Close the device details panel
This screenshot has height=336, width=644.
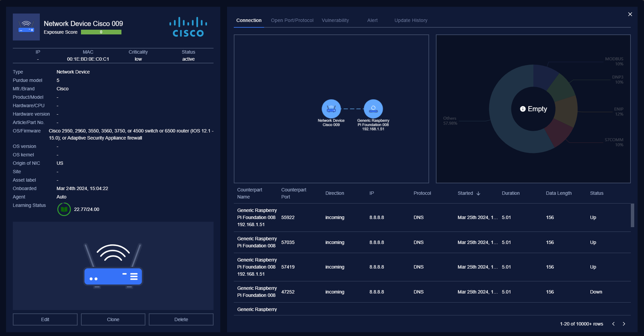pos(630,14)
